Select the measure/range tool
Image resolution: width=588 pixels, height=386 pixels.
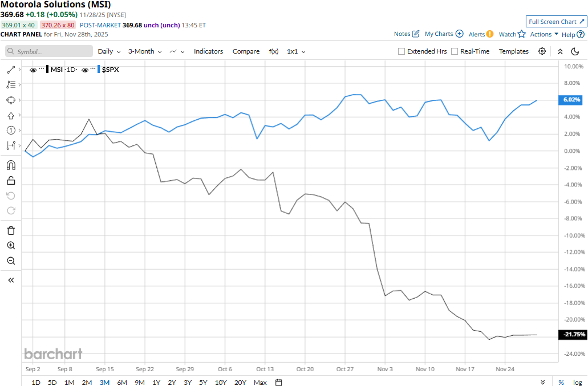click(11, 146)
